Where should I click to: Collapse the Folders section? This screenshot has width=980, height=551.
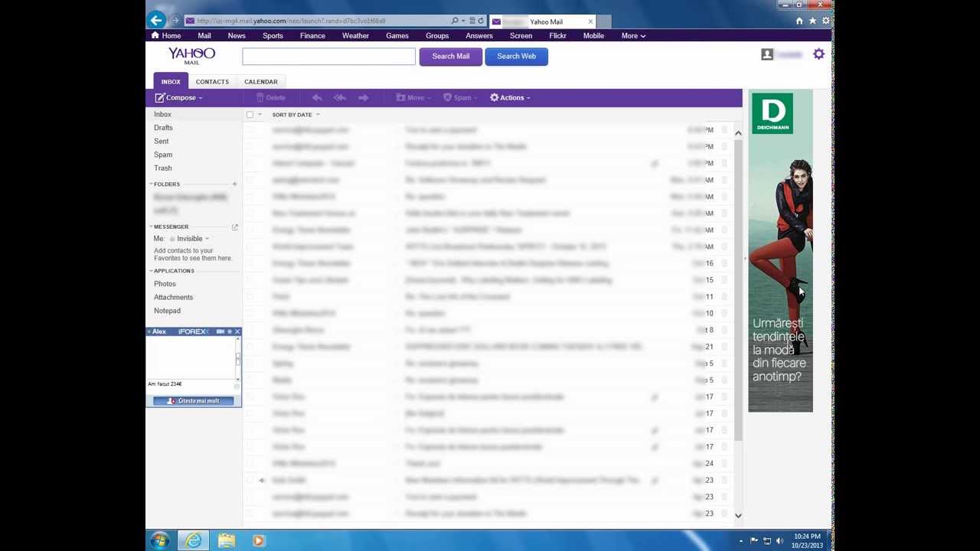coord(151,184)
